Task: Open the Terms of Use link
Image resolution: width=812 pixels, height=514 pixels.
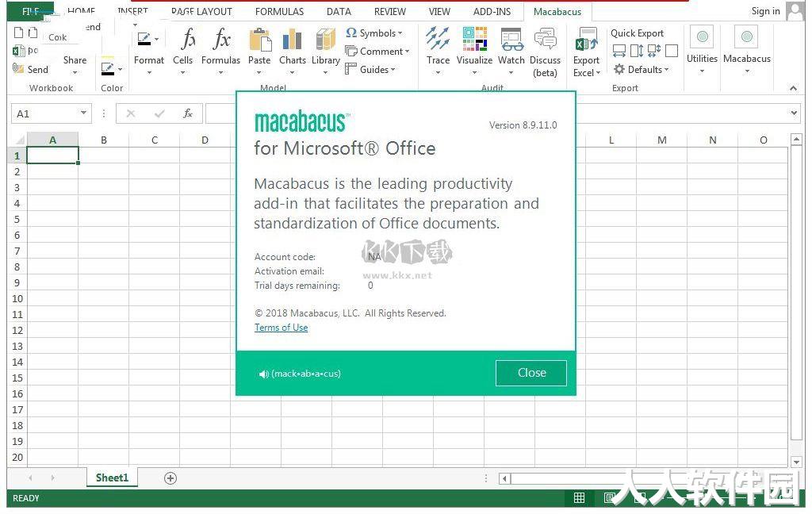Action: pyautogui.click(x=282, y=328)
